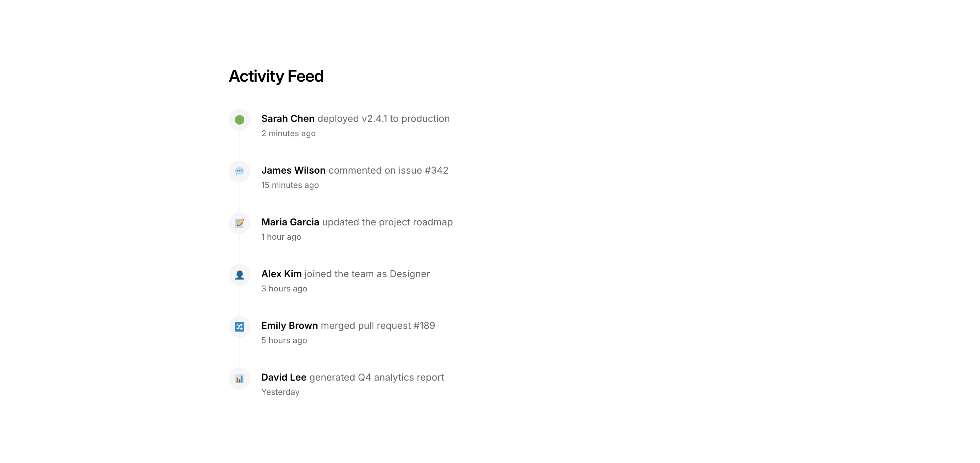
Task: Click '2 minutes ago' timestamp
Action: tap(288, 134)
